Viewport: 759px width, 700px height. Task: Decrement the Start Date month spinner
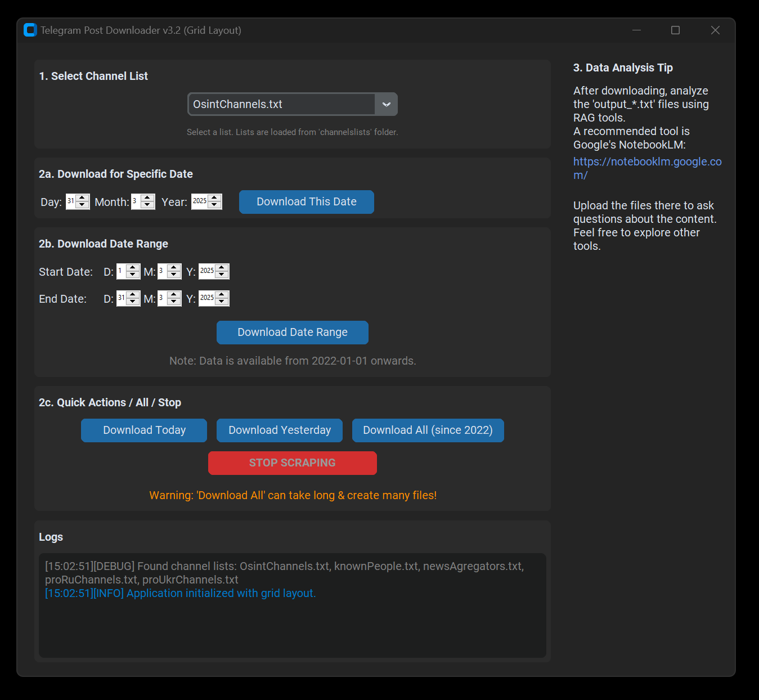[x=174, y=275]
